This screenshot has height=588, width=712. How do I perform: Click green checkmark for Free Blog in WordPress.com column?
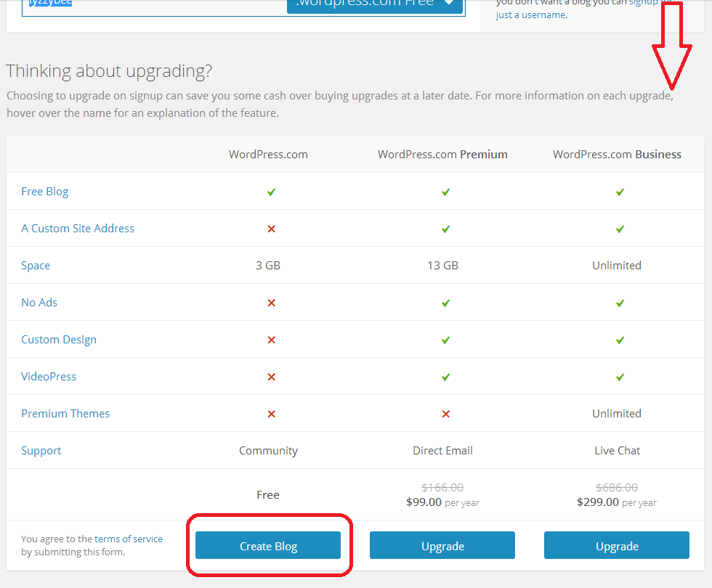coord(271,192)
